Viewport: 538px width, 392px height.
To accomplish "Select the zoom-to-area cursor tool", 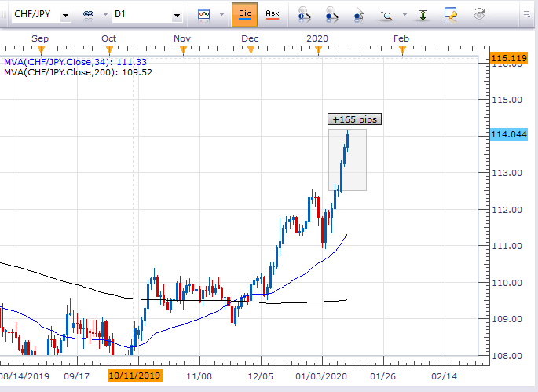I will click(x=358, y=14).
